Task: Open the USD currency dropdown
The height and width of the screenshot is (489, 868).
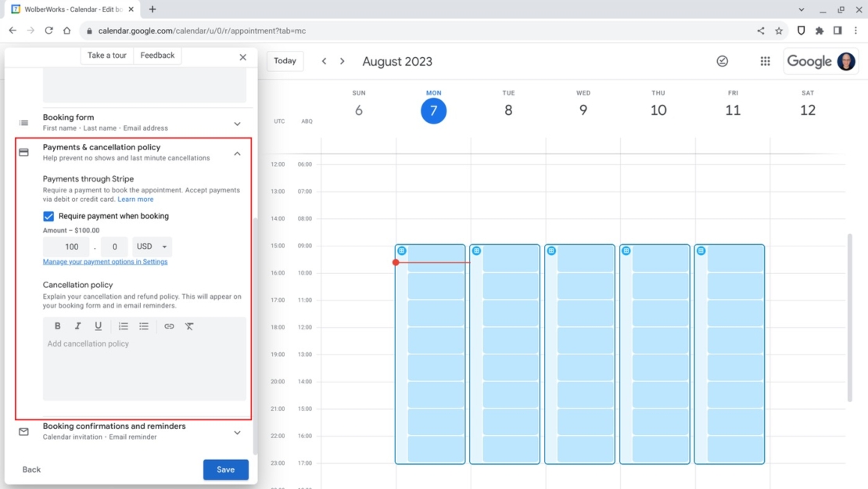Action: (x=152, y=246)
